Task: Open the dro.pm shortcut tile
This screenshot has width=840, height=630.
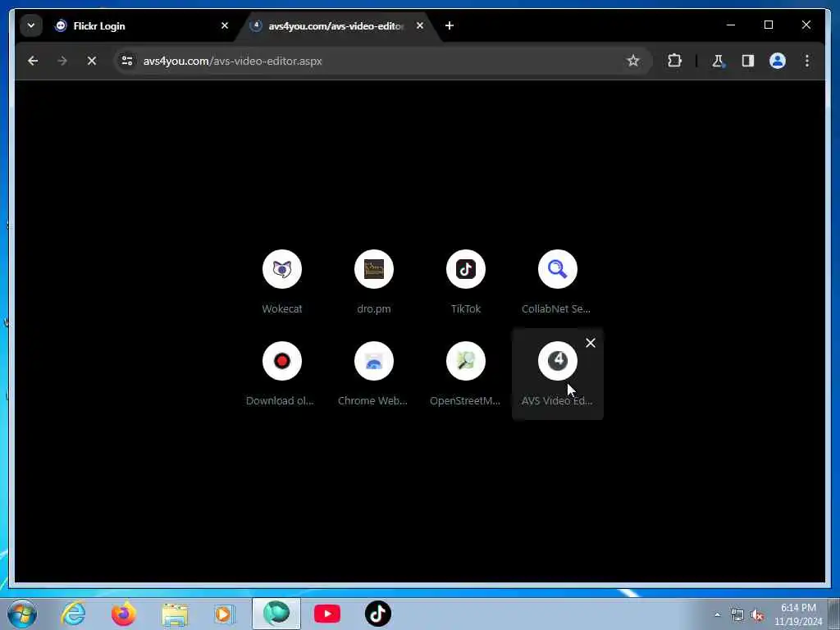Action: [374, 282]
